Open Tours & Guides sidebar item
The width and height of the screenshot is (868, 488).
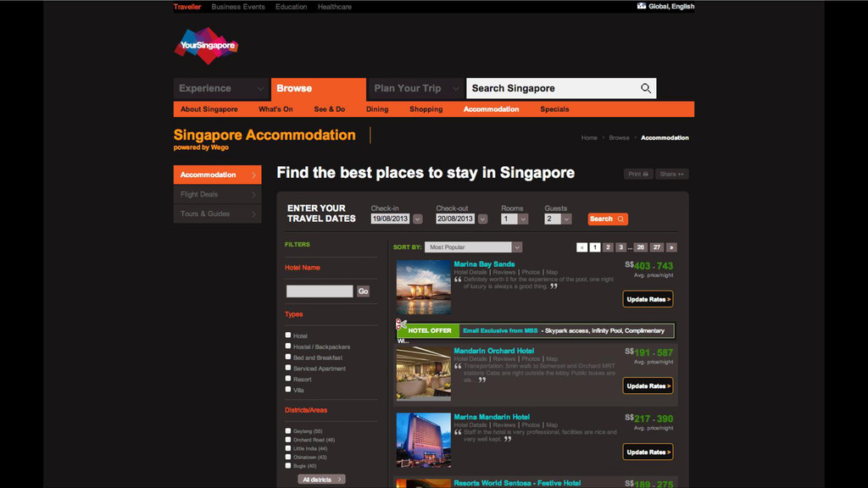click(218, 213)
